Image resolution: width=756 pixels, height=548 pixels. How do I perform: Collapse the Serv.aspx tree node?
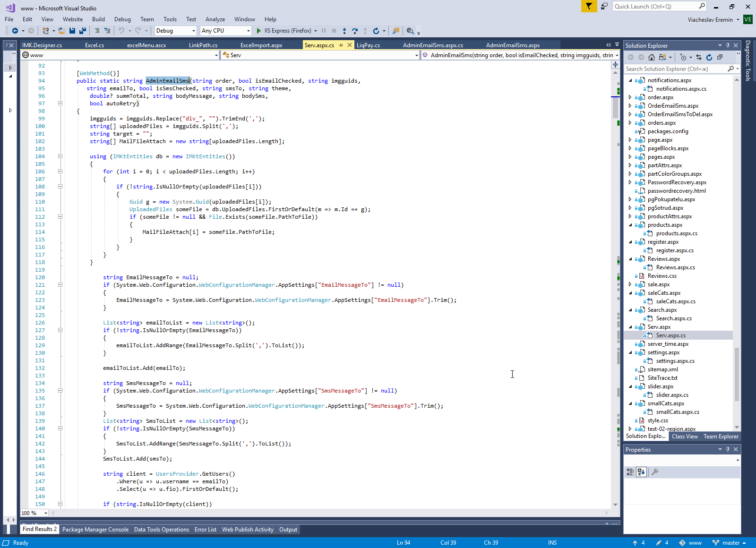pos(630,327)
